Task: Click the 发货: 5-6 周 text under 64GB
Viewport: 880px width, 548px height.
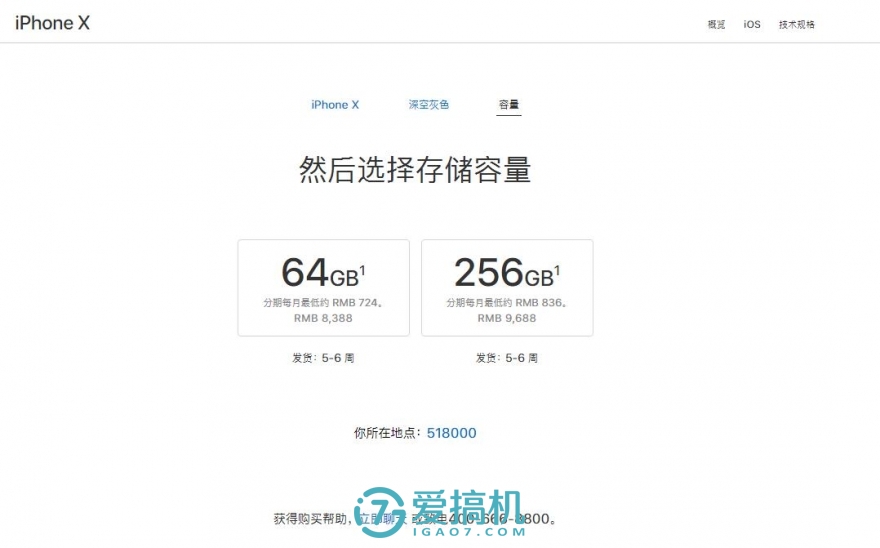Action: (x=323, y=358)
